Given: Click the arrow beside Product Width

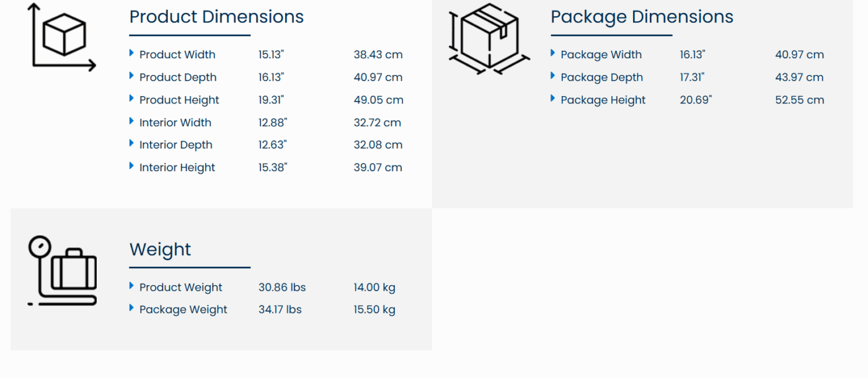Looking at the screenshot, I should (x=131, y=53).
